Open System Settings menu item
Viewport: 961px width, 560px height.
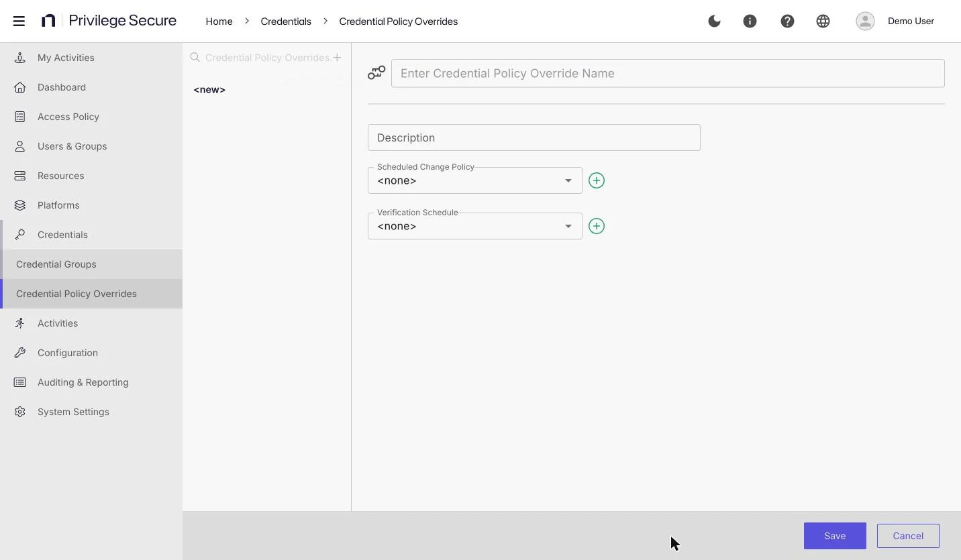(x=91, y=412)
